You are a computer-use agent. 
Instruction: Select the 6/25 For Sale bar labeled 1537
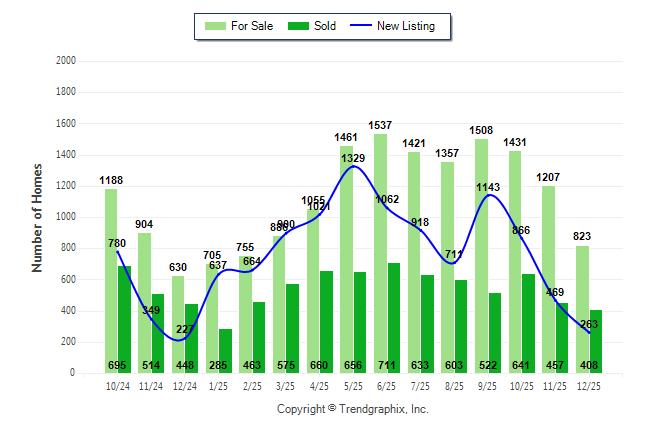(x=380, y=250)
